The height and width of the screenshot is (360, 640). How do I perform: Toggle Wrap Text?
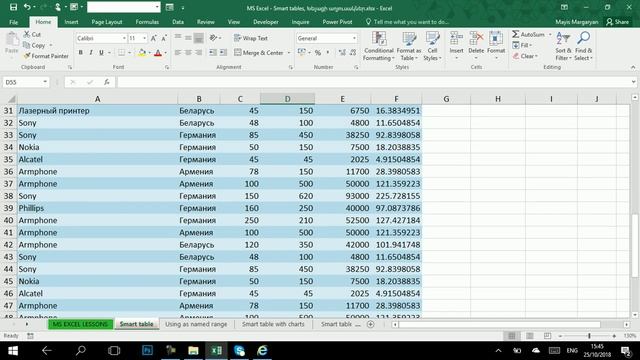click(x=251, y=38)
